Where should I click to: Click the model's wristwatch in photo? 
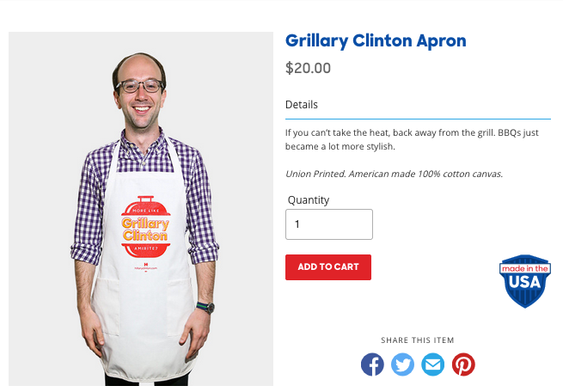pyautogui.click(x=205, y=308)
